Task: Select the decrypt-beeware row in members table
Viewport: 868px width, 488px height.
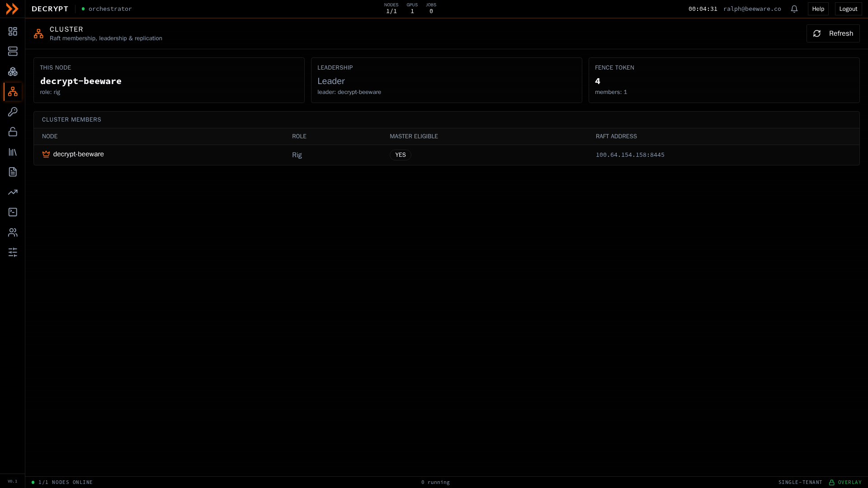Action: pos(446,155)
